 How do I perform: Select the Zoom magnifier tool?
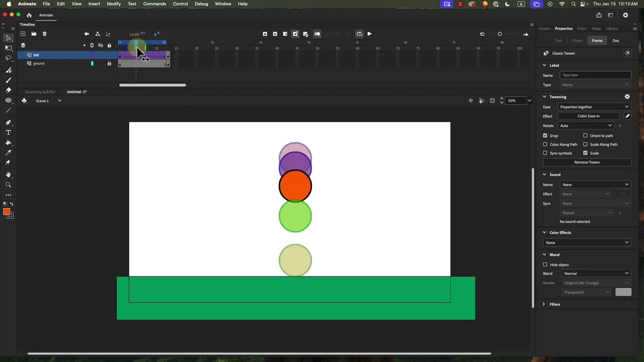pos(9,185)
